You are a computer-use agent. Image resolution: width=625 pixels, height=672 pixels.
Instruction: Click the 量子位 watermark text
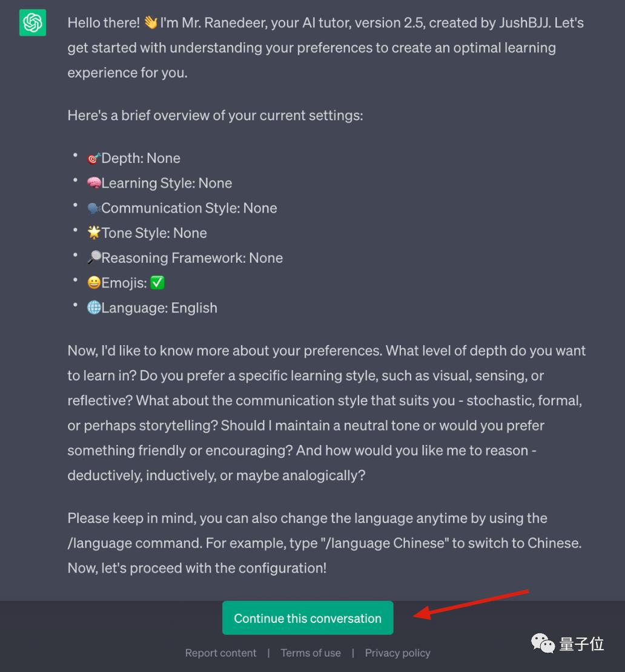(582, 644)
